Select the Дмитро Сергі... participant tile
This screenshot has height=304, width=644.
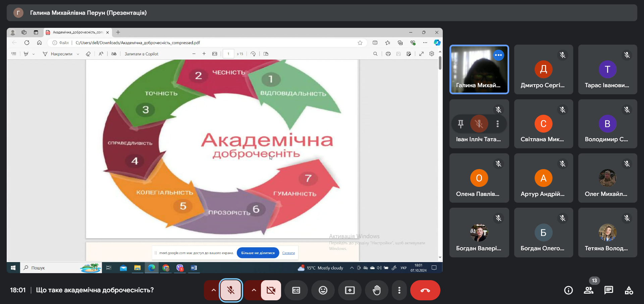tap(543, 69)
